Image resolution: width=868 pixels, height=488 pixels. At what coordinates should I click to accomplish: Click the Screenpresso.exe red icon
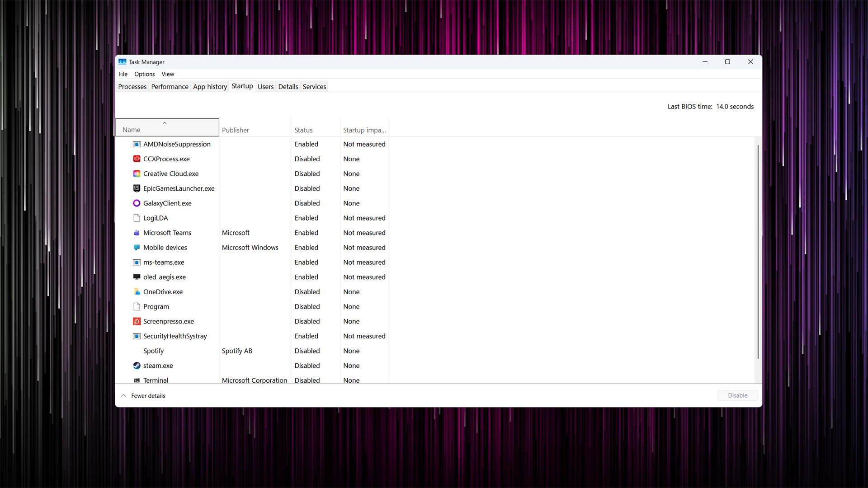pyautogui.click(x=137, y=321)
